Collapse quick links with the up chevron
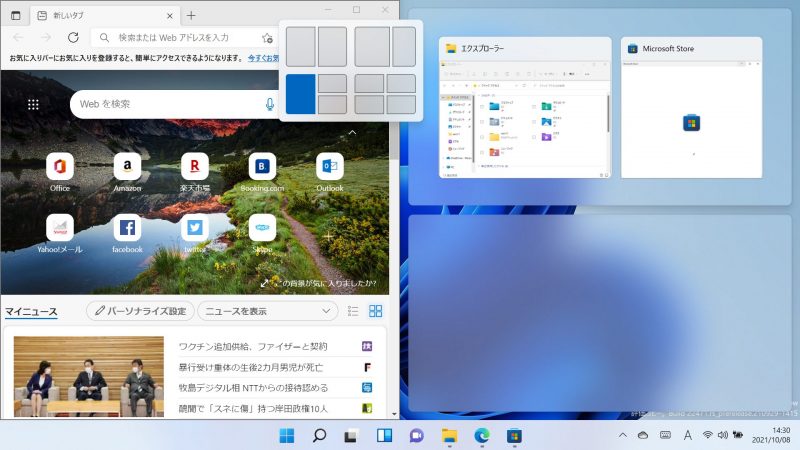Viewport: 800px width, 450px height. click(352, 133)
